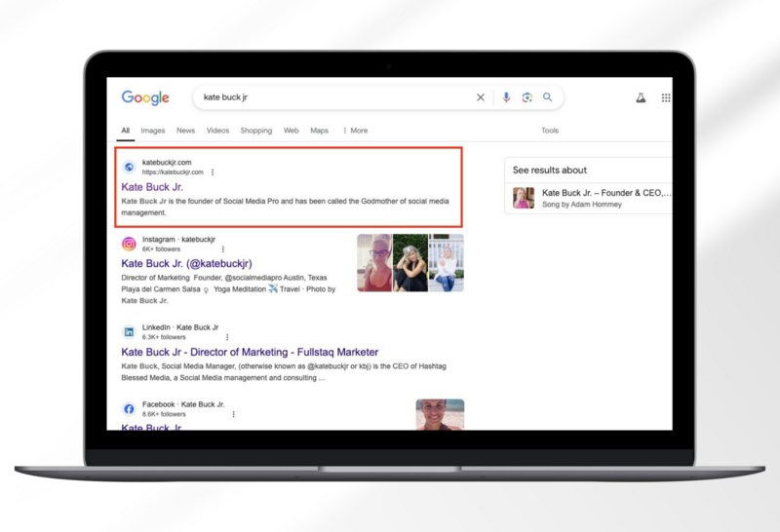The width and height of the screenshot is (780, 532).
Task: Open 'Kate Buck Jr. – Founder & CEO' result
Action: pyautogui.click(x=606, y=193)
